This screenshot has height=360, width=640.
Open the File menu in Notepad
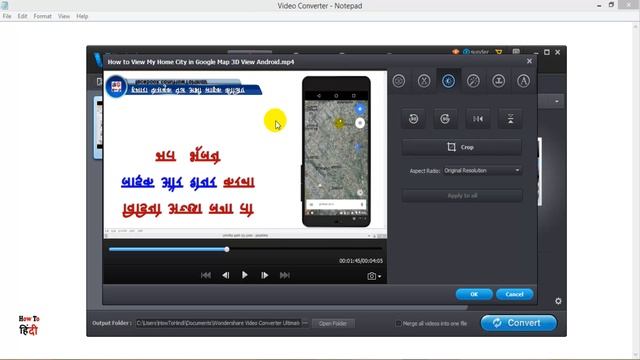coord(7,16)
